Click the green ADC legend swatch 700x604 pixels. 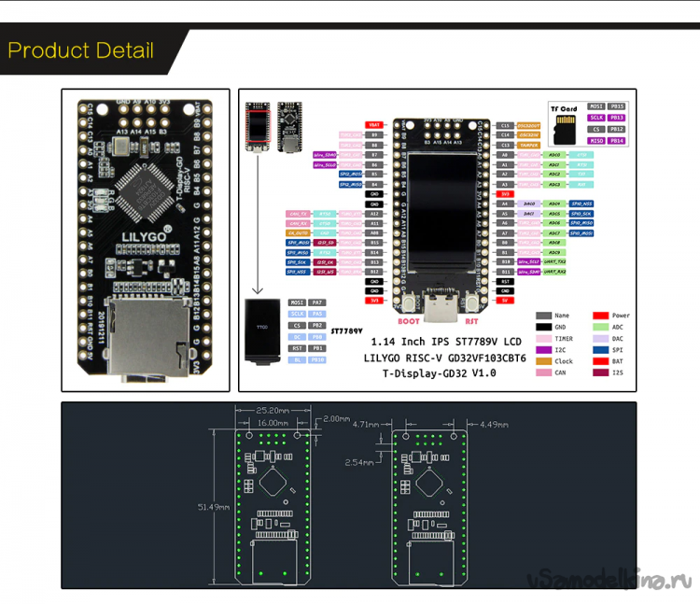pos(600,327)
